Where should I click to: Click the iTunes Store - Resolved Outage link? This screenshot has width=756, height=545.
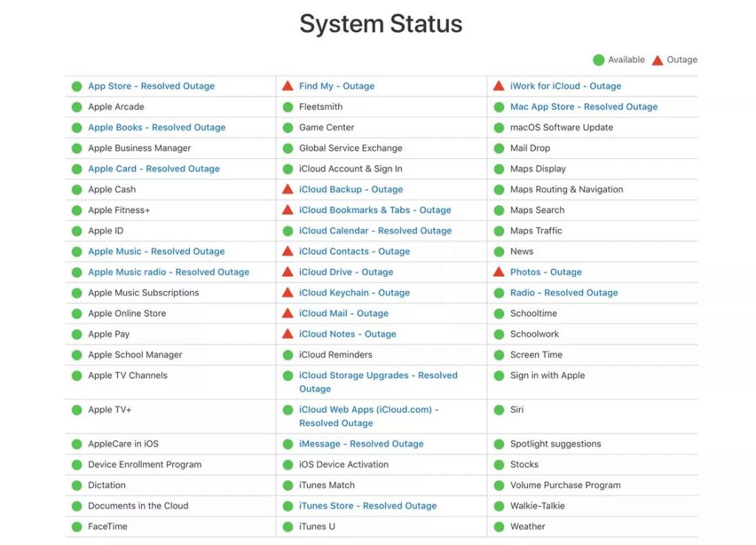click(368, 506)
